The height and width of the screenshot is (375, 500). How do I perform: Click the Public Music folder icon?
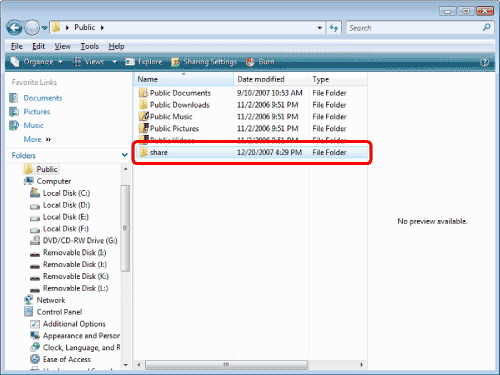(143, 116)
